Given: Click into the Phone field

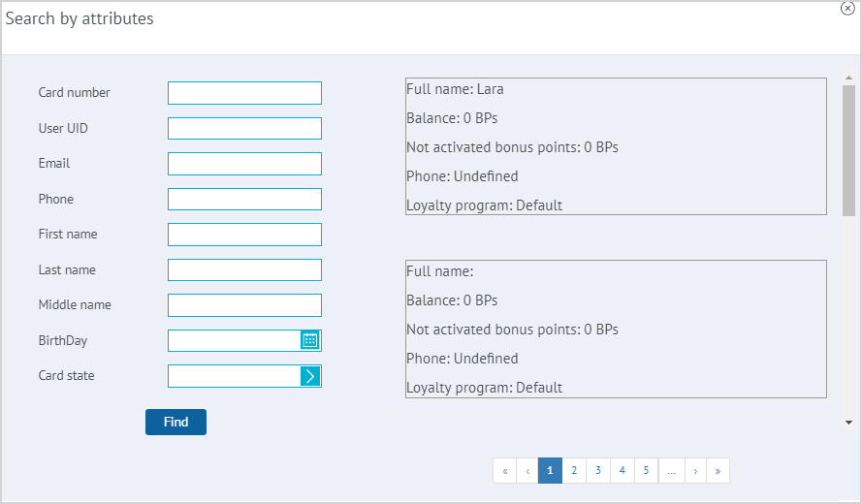Looking at the screenshot, I should [x=244, y=200].
